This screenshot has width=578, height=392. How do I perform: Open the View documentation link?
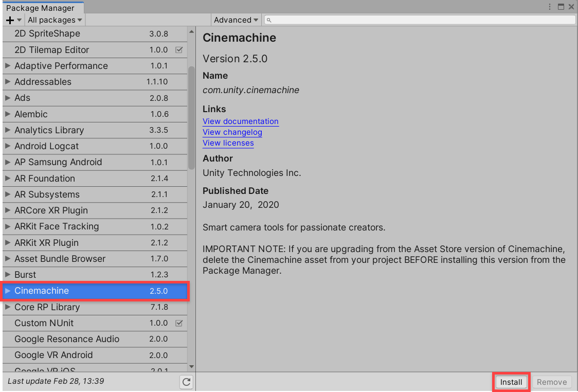pyautogui.click(x=240, y=121)
